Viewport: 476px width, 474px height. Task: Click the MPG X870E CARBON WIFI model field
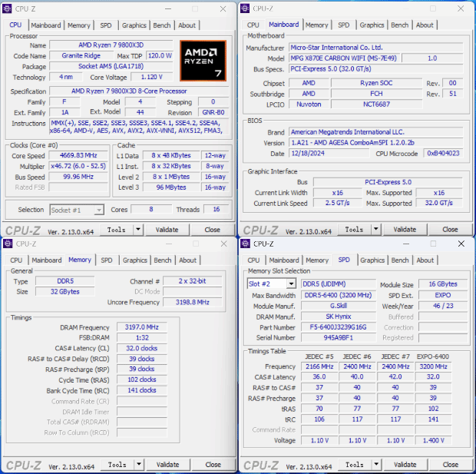(344, 58)
